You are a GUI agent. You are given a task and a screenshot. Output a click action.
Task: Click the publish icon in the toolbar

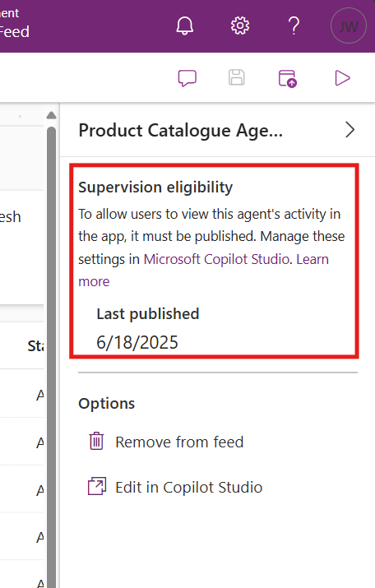click(288, 78)
